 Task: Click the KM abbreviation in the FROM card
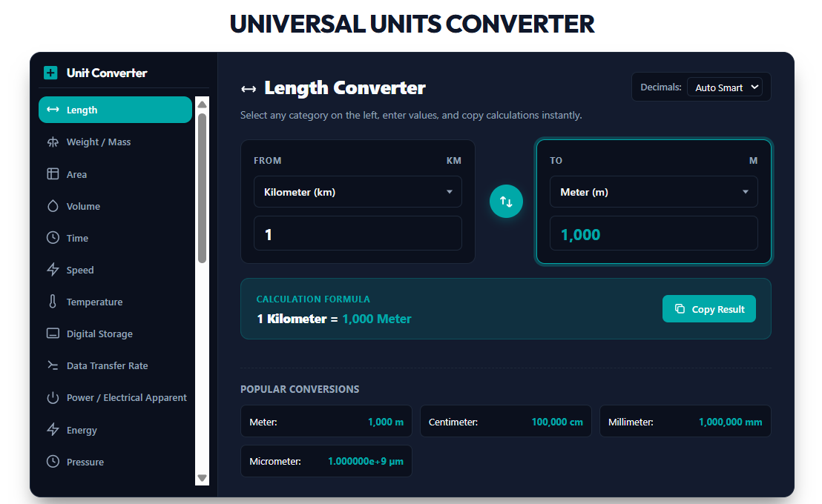coord(453,160)
